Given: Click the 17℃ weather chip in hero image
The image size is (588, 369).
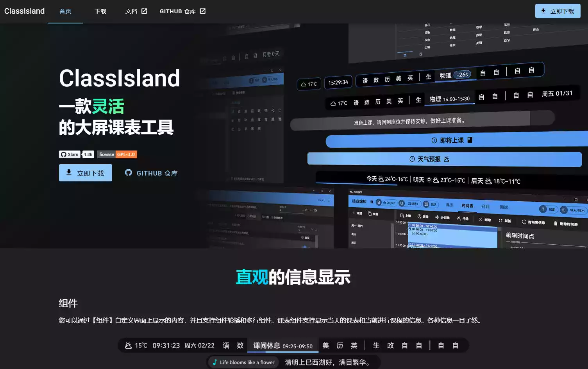Looking at the screenshot, I should coord(309,84).
